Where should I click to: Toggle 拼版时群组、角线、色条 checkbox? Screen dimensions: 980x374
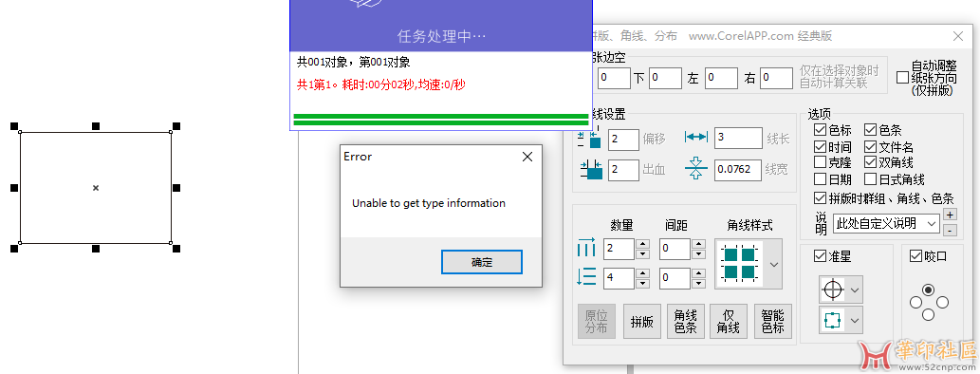point(820,198)
